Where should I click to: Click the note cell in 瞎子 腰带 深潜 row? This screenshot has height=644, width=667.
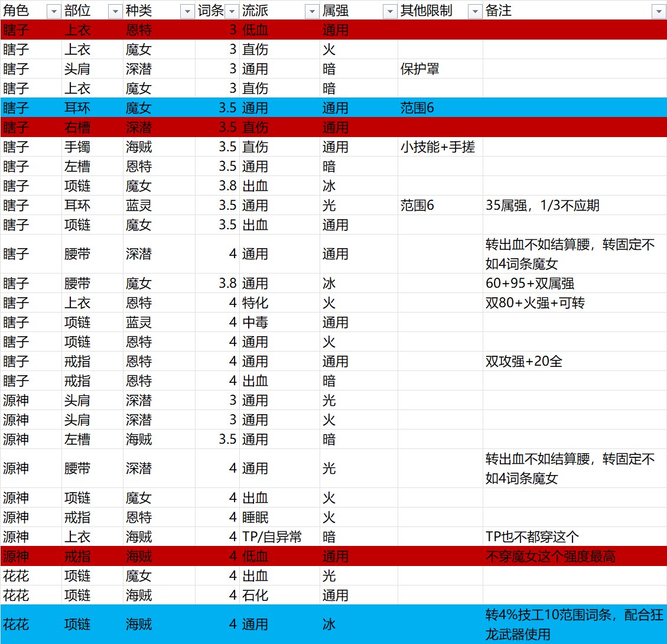[575, 254]
